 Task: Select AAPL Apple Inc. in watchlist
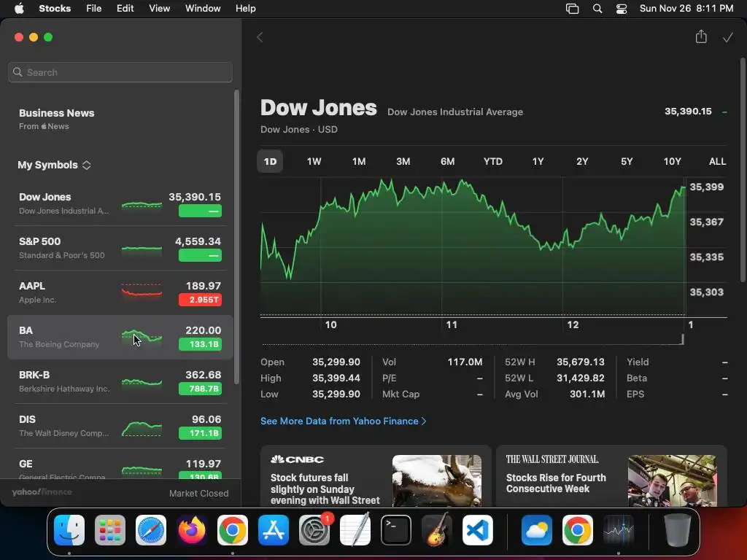[120, 292]
